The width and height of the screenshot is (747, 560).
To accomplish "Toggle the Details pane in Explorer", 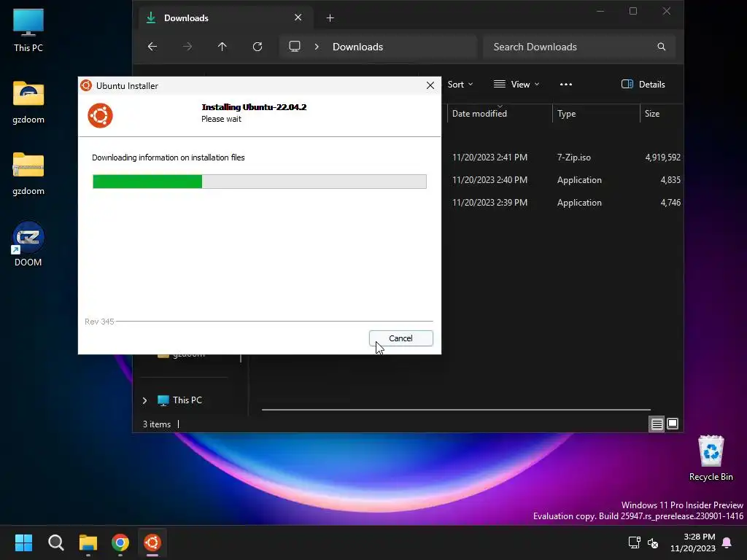I will pos(643,85).
